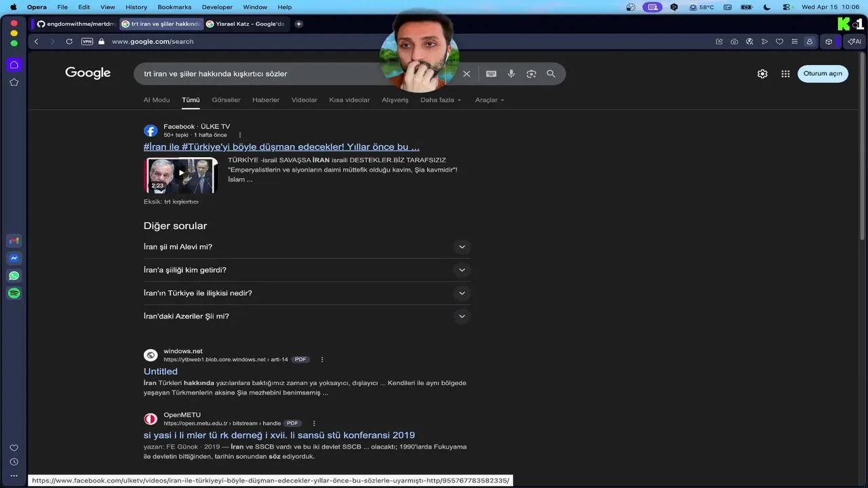This screenshot has height=488, width=868.
Task: Open the edit/share page icon in address bar
Action: [719, 41]
